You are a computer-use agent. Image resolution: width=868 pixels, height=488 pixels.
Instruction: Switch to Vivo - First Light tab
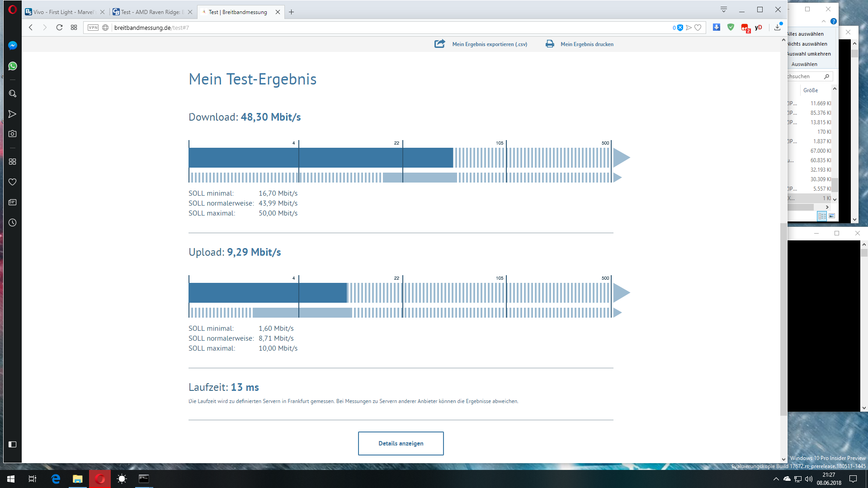tap(63, 12)
